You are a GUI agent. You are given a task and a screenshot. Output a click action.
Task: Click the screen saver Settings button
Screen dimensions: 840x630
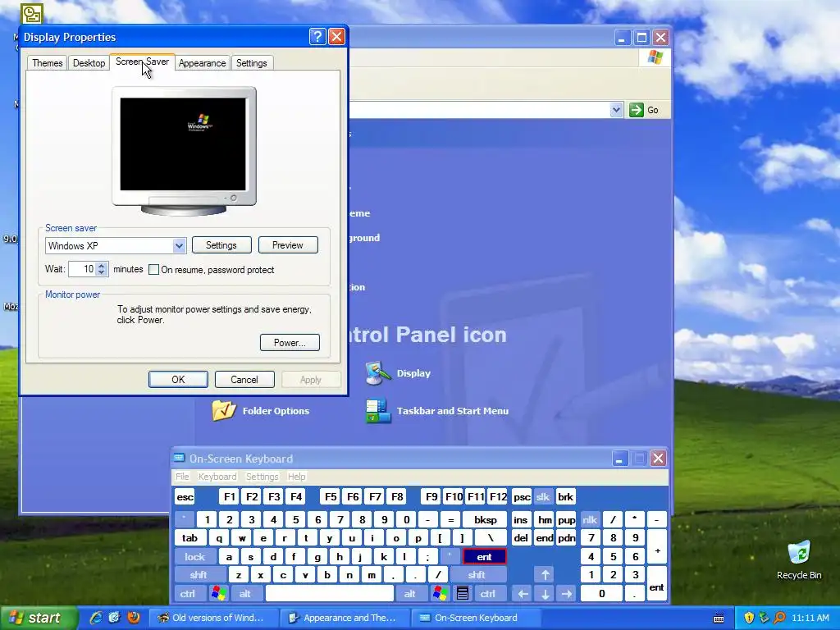tap(221, 244)
